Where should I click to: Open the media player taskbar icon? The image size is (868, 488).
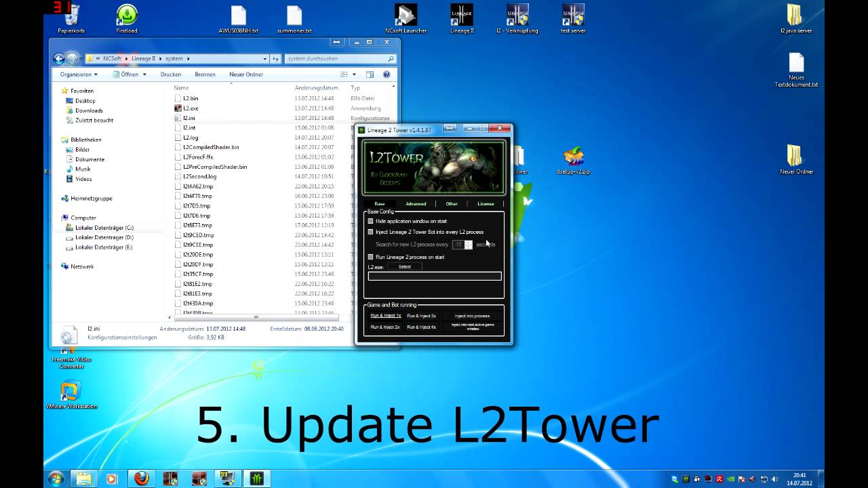click(112, 479)
